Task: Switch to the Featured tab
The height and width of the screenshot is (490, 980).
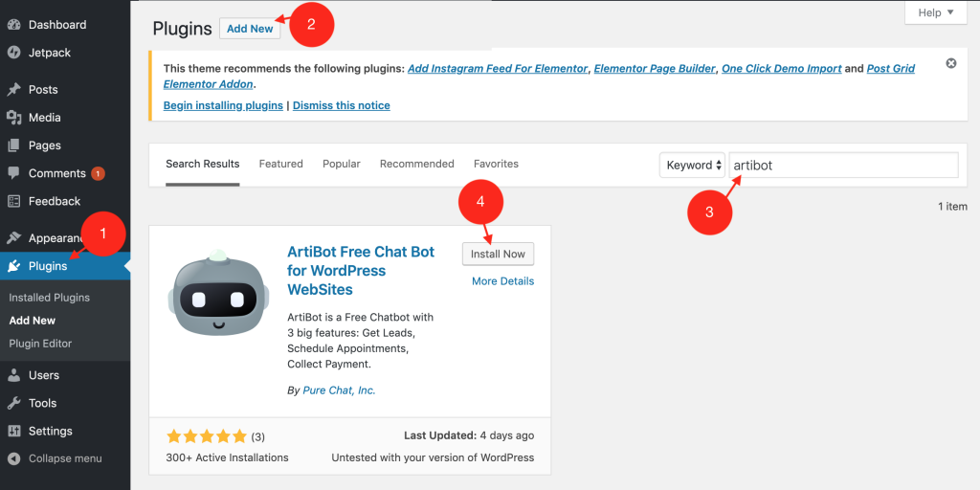Action: (x=281, y=164)
